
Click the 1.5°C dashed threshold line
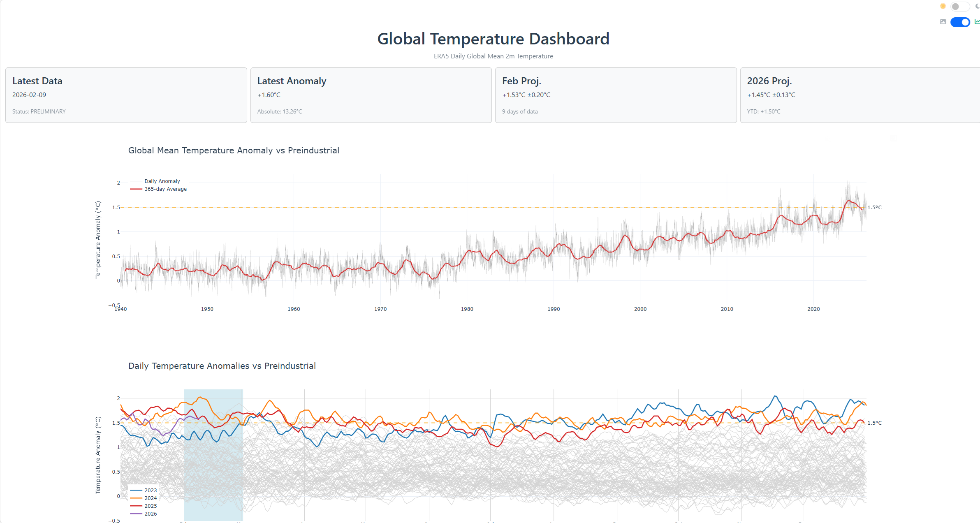pos(493,207)
